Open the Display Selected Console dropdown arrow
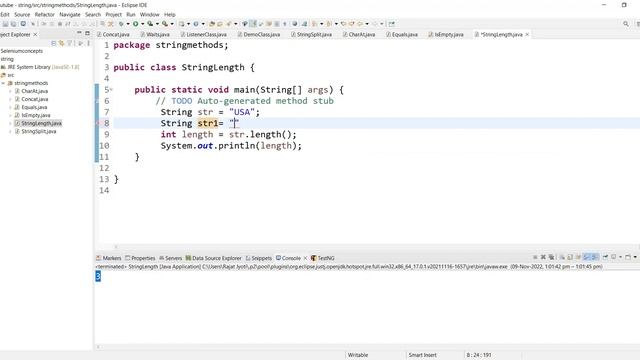Screen dimensions: 640x360 [620, 257]
